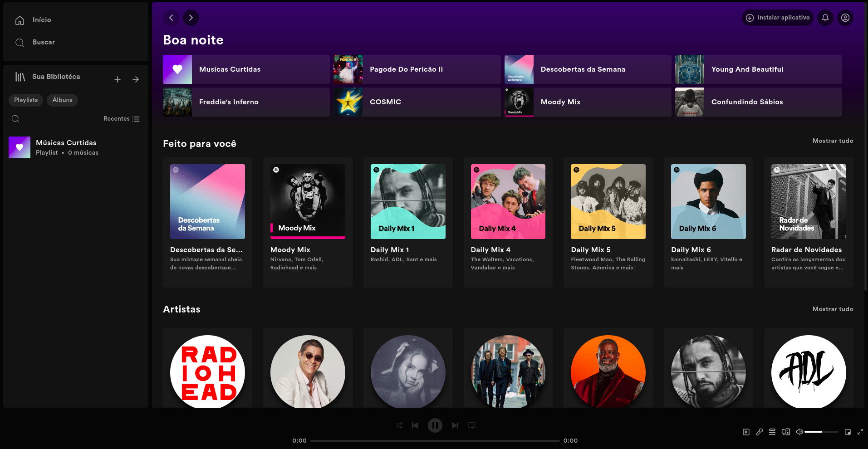The image size is (868, 449).
Task: Open Musicas Curtidas shortcut tile
Action: [x=246, y=69]
